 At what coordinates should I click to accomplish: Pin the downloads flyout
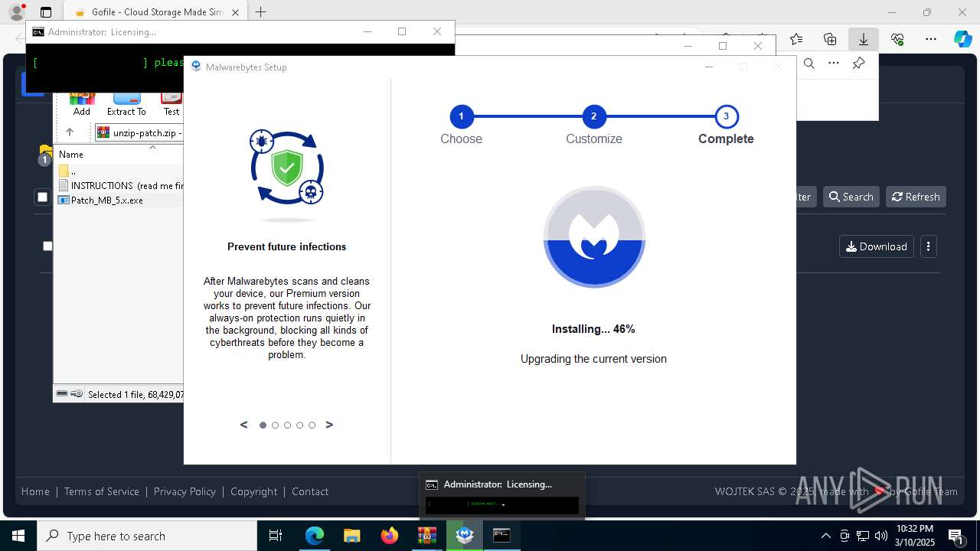coord(858,64)
